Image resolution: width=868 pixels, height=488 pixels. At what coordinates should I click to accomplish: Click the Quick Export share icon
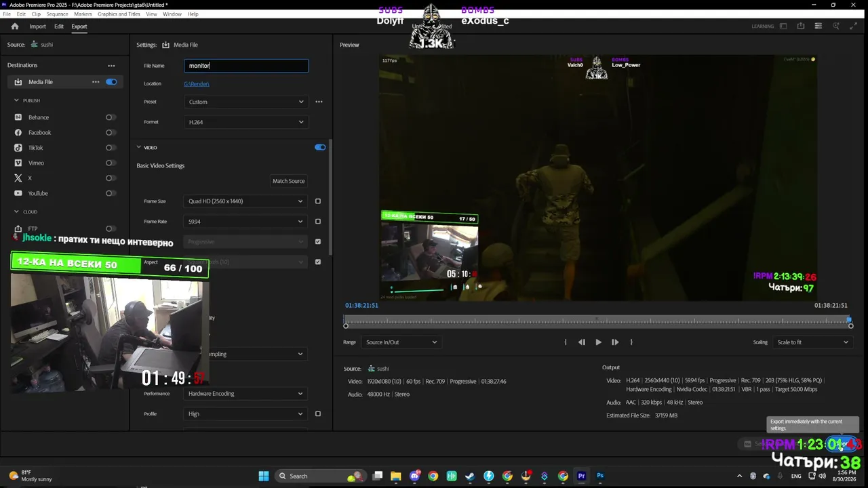[801, 26]
